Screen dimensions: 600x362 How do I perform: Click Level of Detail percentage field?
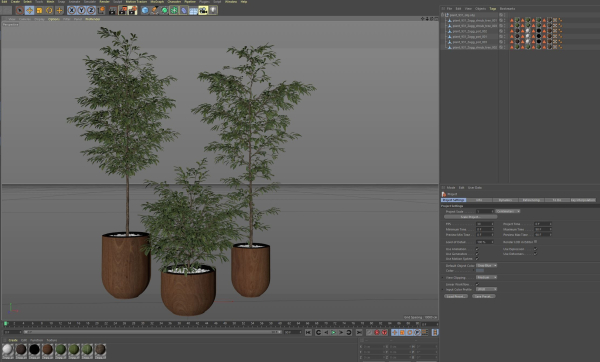click(x=484, y=242)
